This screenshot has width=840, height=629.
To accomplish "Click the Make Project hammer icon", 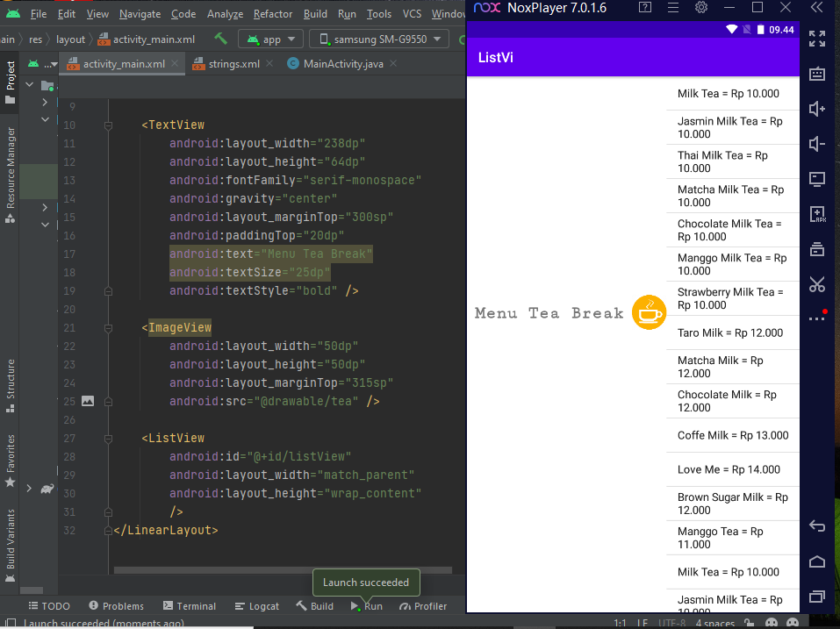I will coord(220,39).
